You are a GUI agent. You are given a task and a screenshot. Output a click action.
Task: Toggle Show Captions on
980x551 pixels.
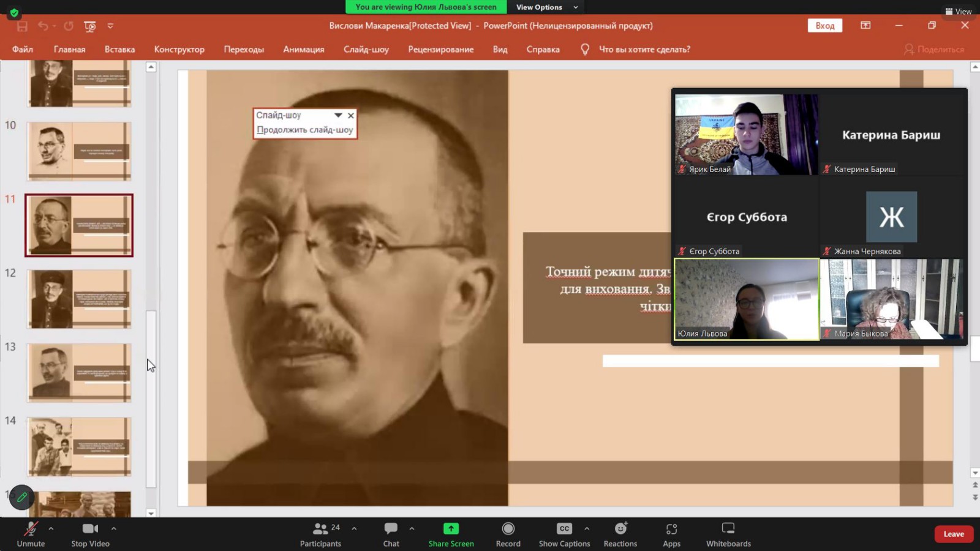pos(564,529)
